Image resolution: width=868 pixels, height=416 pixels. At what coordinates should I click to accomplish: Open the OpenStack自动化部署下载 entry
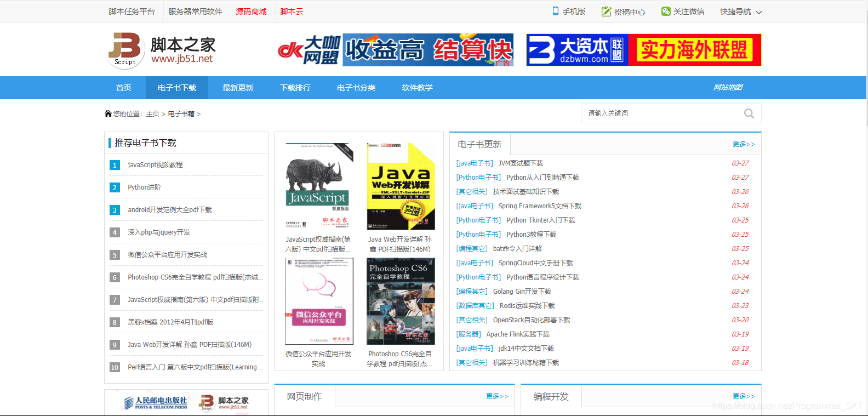pyautogui.click(x=532, y=320)
